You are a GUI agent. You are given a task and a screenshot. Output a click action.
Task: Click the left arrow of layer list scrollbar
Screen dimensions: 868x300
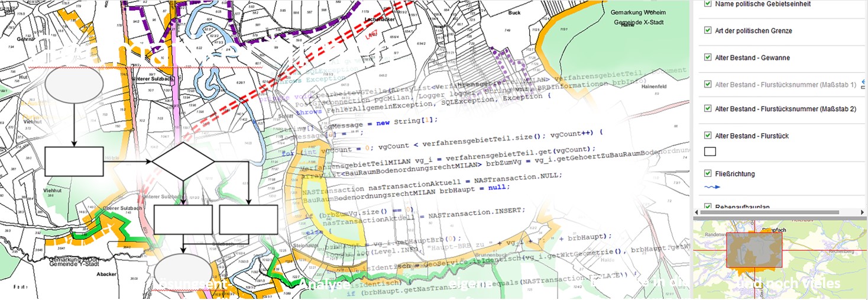698,212
